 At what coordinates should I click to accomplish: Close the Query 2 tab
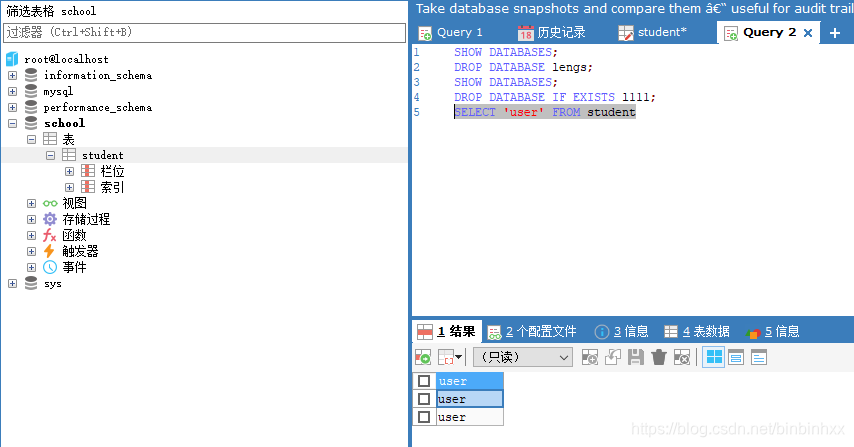tap(808, 33)
